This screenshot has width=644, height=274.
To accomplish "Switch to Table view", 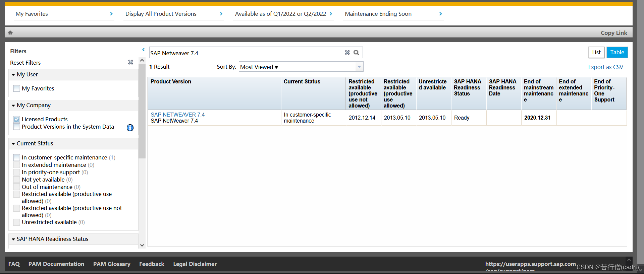I will point(617,52).
